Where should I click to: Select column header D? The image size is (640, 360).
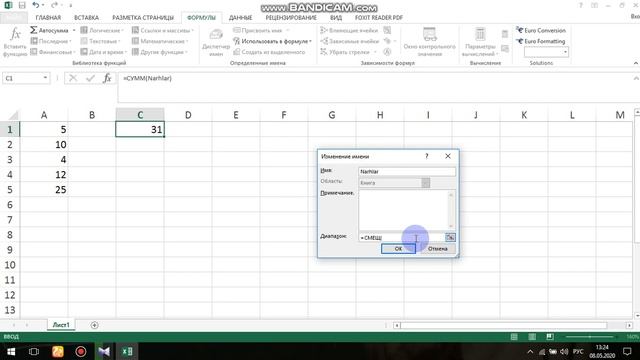pyautogui.click(x=188, y=115)
